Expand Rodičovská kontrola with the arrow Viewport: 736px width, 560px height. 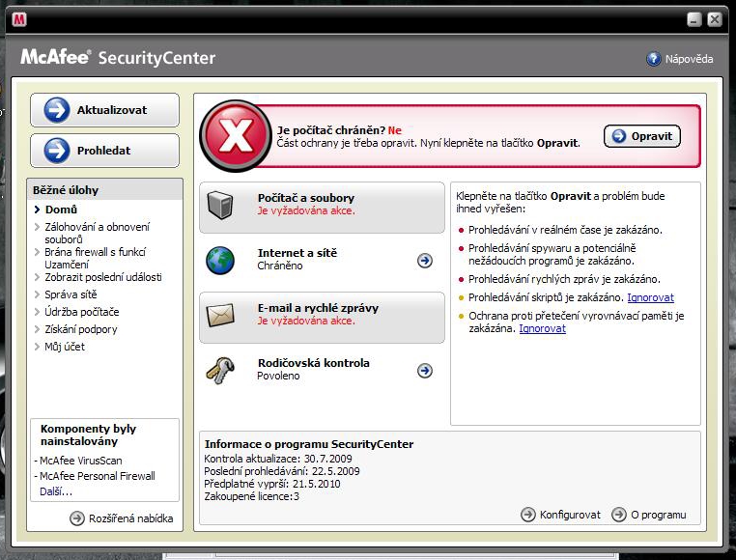(425, 371)
